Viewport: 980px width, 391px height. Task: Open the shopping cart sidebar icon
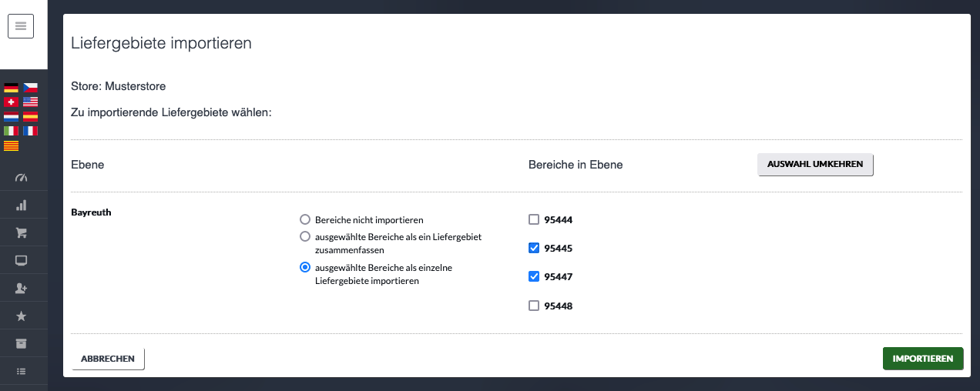point(22,232)
